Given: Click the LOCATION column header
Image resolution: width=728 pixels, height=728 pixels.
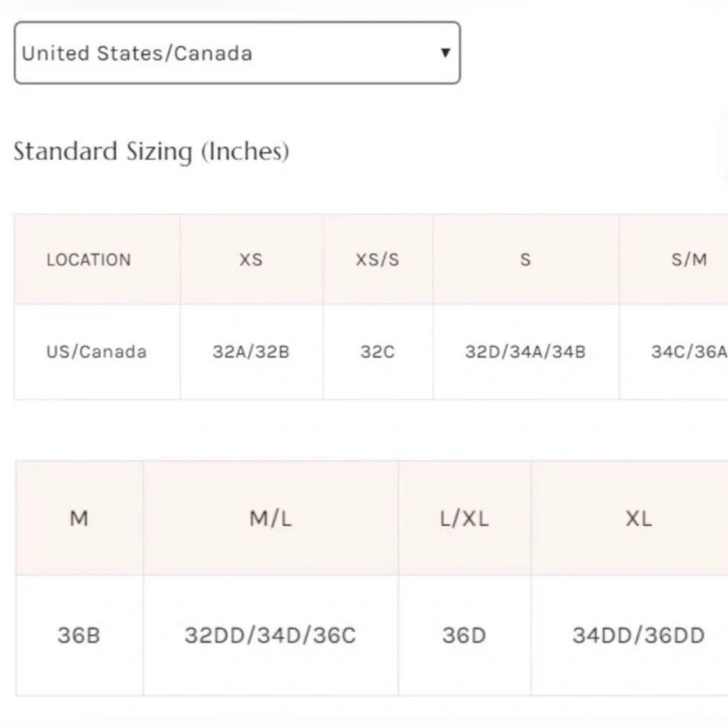Looking at the screenshot, I should (x=97, y=260).
